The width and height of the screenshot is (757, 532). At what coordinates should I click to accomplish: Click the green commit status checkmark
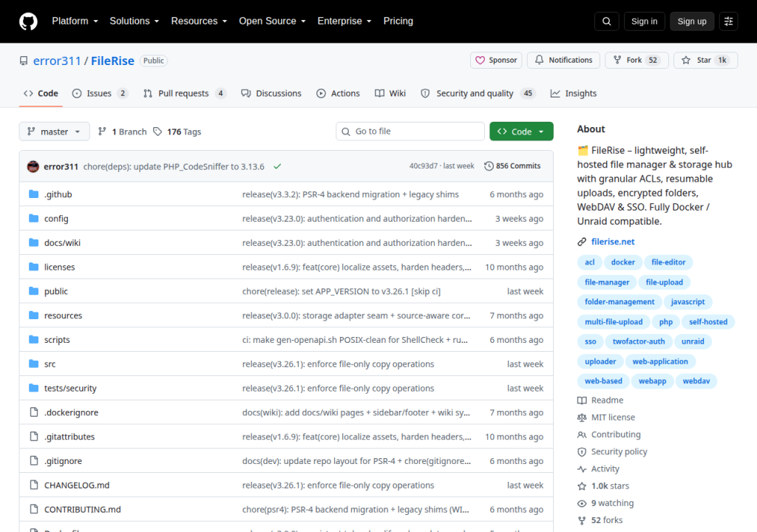pos(277,166)
